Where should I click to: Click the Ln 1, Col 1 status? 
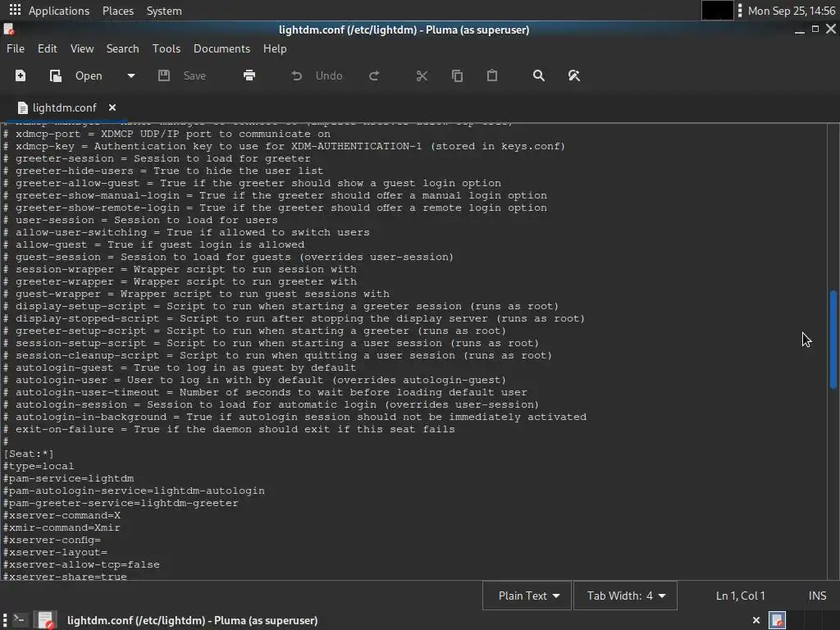741,596
